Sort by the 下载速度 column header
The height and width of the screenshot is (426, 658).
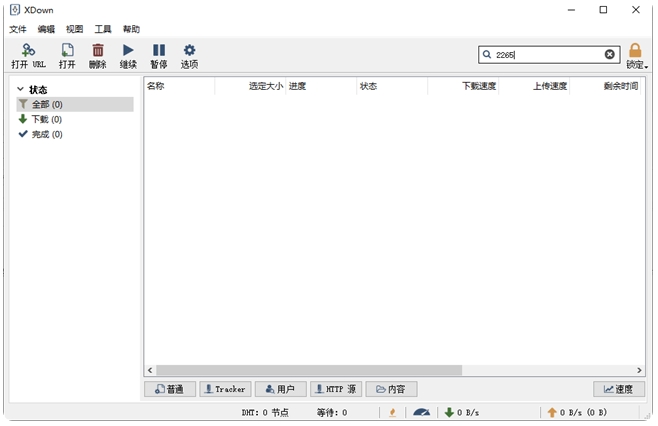click(463, 86)
